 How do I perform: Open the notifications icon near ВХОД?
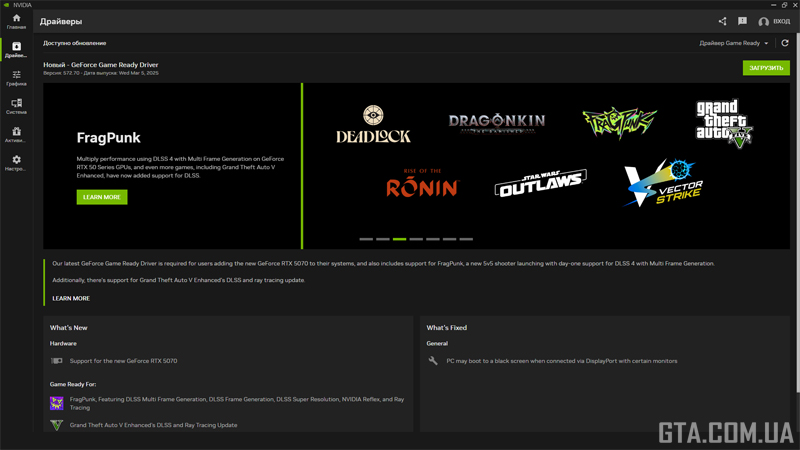coord(742,21)
